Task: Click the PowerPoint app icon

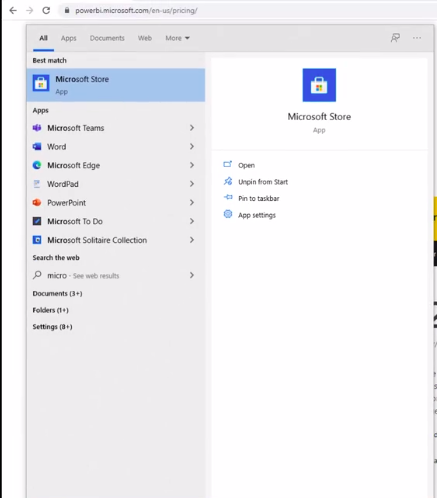Action: tap(37, 202)
